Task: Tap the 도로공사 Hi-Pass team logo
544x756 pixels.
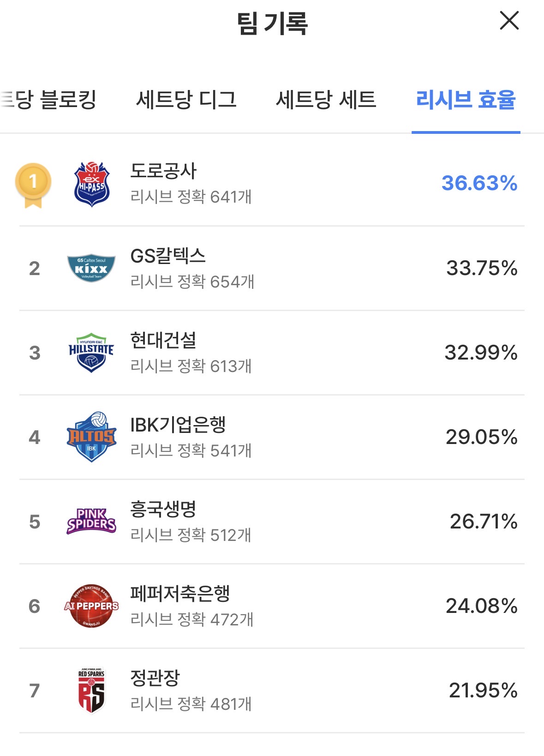Action: (91, 184)
